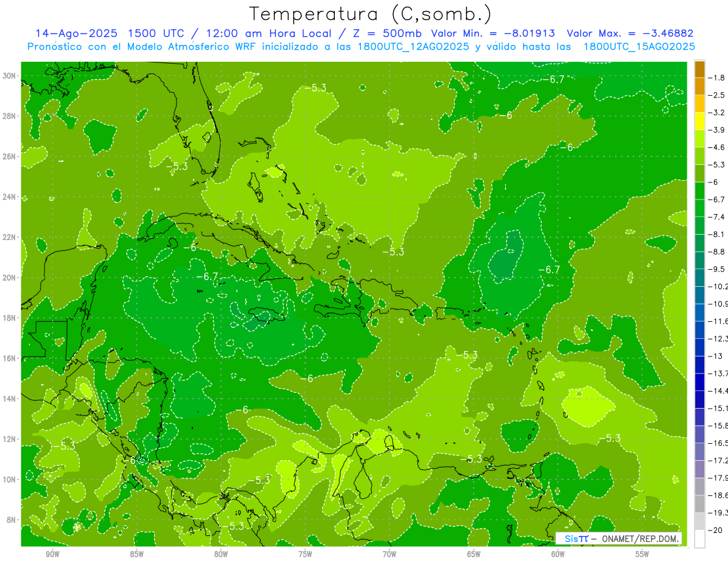The height and width of the screenshot is (562, 728).
Task: Click the "30N" latitude axis label
Action: pyautogui.click(x=10, y=76)
